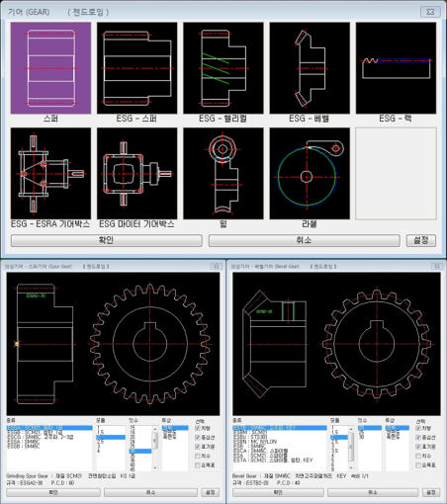This screenshot has height=504, width=447.
Task: Toggle the 중심선 checkbox in Bevel Gear dialog
Action: tap(418, 437)
